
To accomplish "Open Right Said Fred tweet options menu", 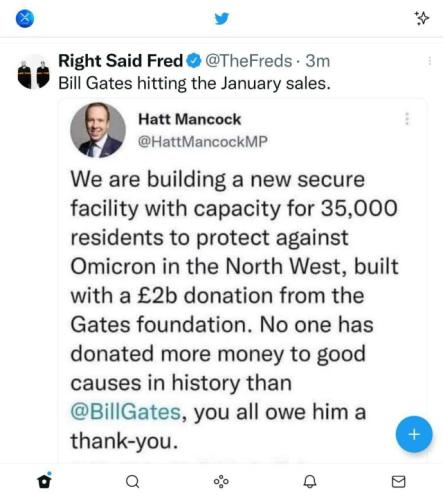I will point(430,61).
